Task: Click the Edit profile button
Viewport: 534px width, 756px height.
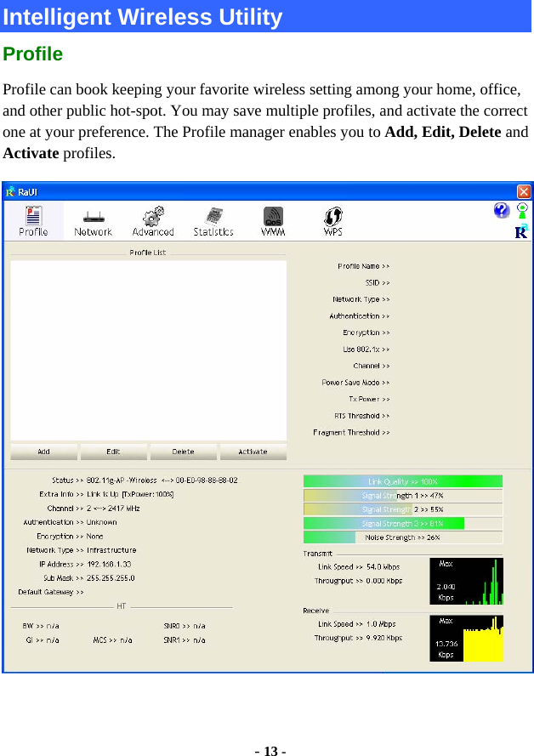Action: (x=113, y=452)
